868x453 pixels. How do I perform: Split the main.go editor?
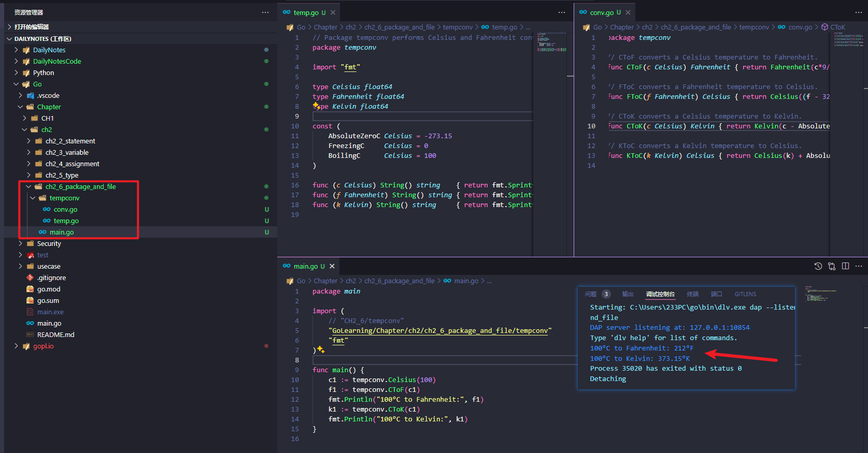click(x=845, y=266)
